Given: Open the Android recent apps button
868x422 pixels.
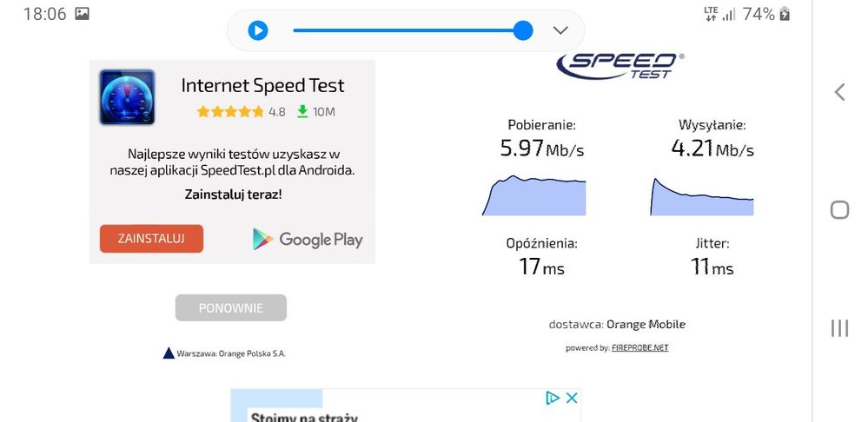Looking at the screenshot, I should [x=839, y=327].
